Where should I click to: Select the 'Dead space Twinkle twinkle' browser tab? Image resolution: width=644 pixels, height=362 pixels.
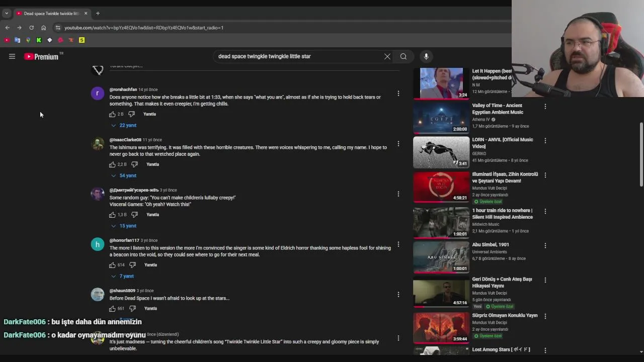click(x=50, y=14)
